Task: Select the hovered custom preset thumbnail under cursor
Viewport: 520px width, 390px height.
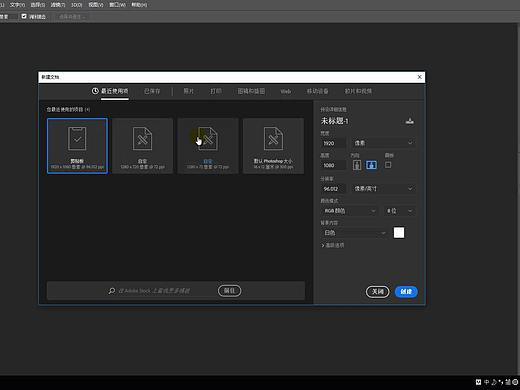Action: (x=208, y=146)
